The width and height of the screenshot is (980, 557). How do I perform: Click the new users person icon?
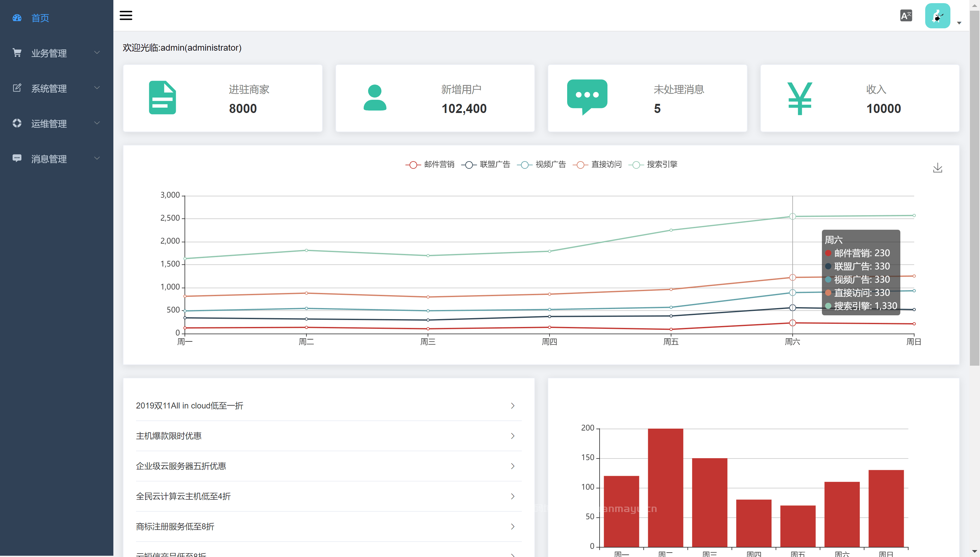(x=375, y=98)
